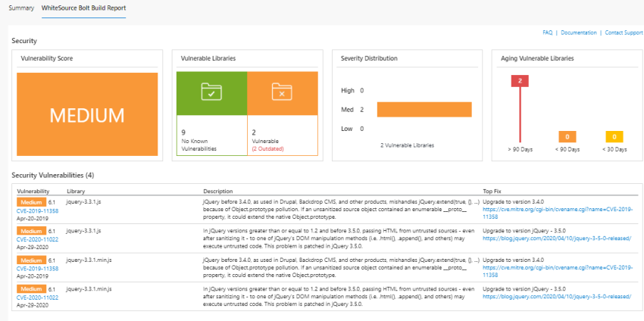Click Aging Vulnerable Libraries title

537,58
